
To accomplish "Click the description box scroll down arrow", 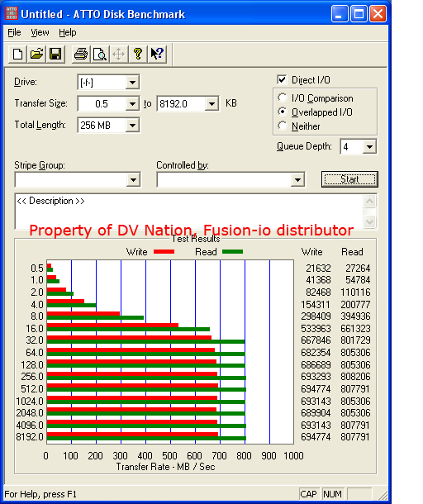I will 369,221.
